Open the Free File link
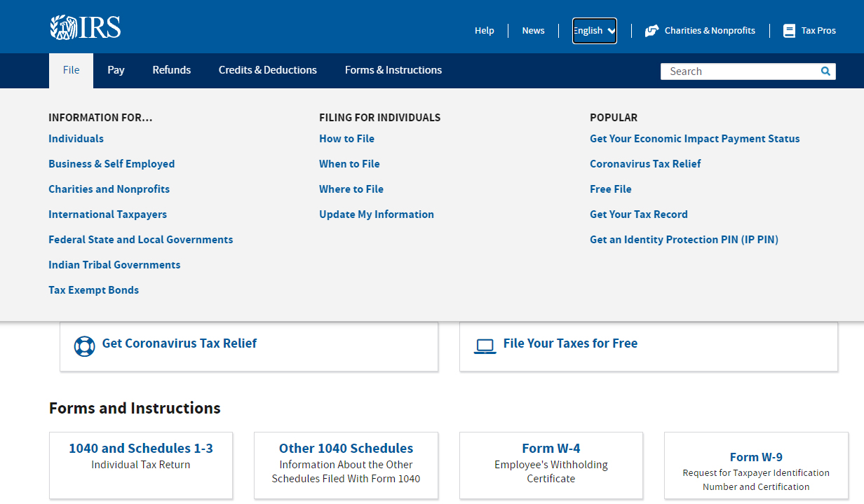 [x=611, y=189]
